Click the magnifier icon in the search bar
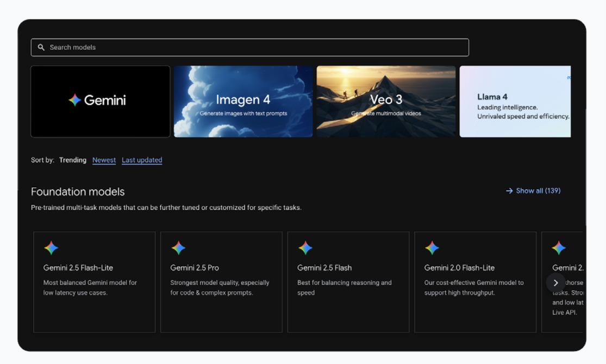The width and height of the screenshot is (606, 364). click(x=41, y=47)
